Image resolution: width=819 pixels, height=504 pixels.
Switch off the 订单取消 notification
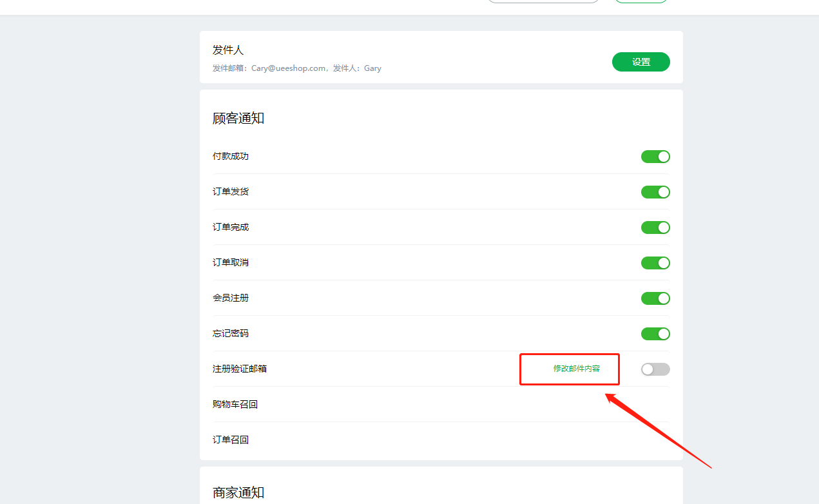click(655, 263)
